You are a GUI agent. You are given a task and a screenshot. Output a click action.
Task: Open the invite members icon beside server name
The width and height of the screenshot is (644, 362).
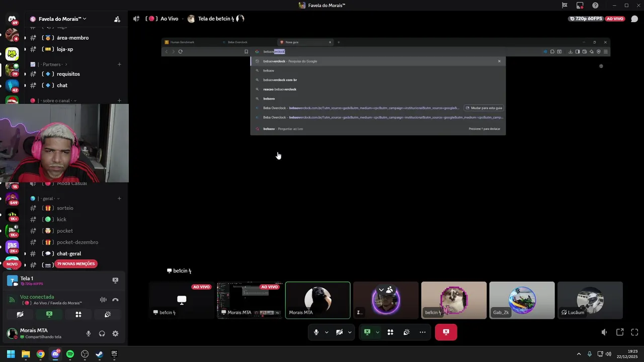[117, 19]
